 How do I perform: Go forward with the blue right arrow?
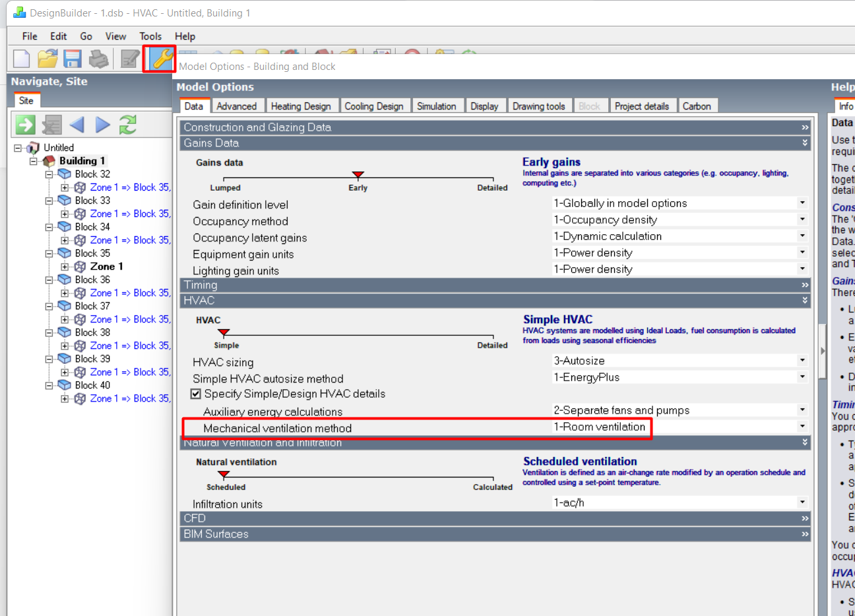coord(102,124)
